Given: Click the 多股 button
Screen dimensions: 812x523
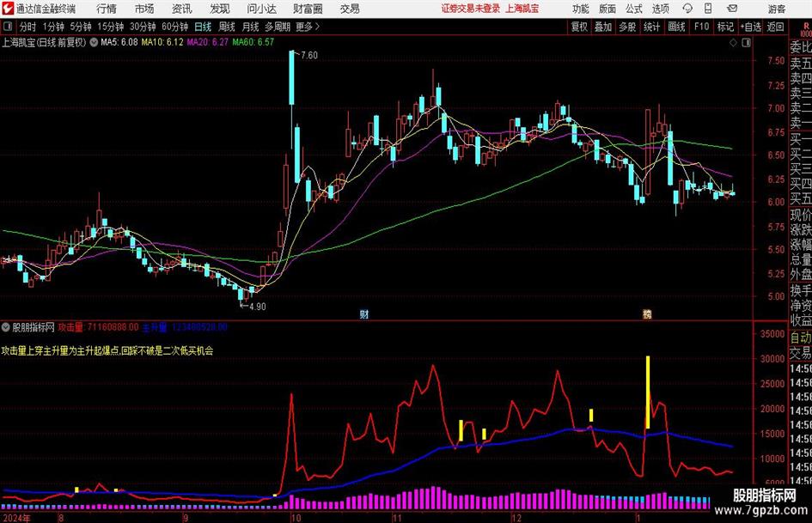Looking at the screenshot, I should 627,27.
